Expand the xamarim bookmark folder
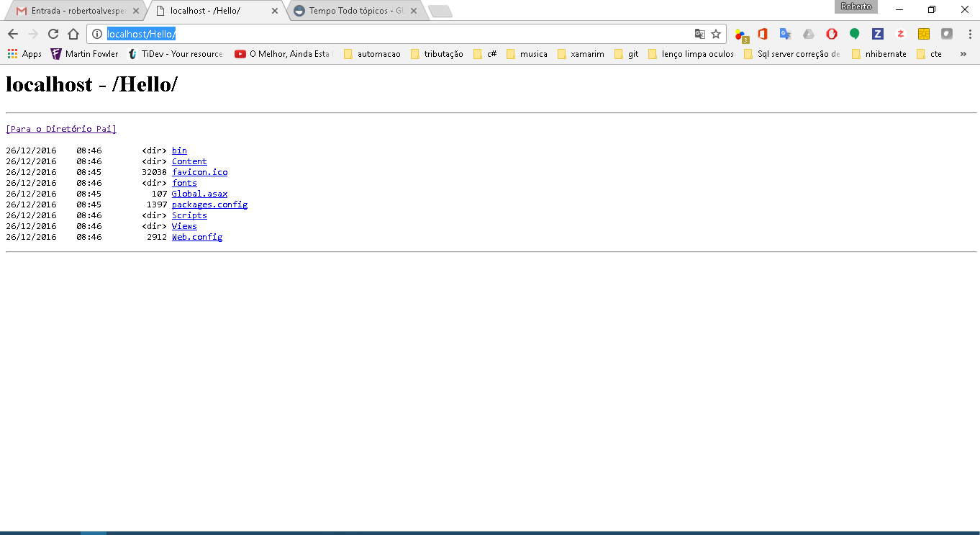 click(x=581, y=54)
